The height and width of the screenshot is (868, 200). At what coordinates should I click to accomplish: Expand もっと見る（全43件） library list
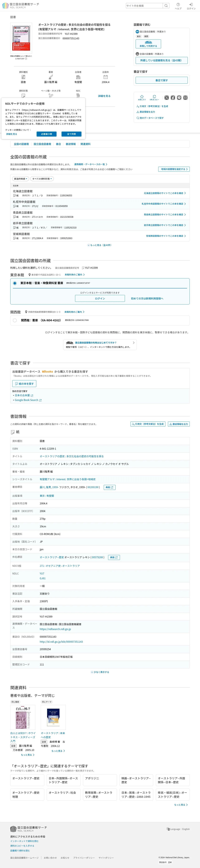(100, 245)
